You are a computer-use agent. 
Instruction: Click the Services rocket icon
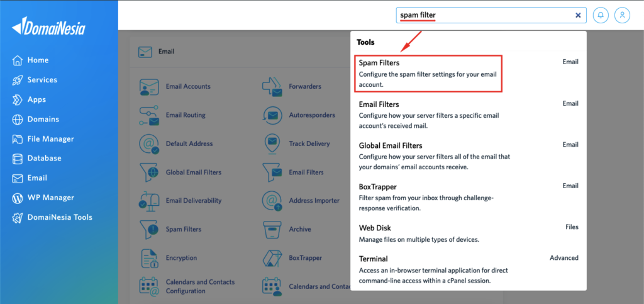pos(17,80)
